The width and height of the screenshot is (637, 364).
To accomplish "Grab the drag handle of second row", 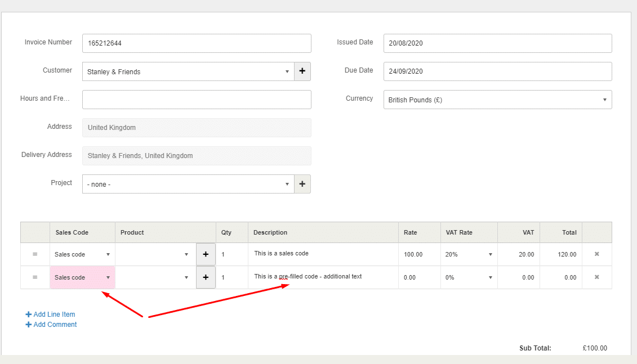I will click(35, 277).
